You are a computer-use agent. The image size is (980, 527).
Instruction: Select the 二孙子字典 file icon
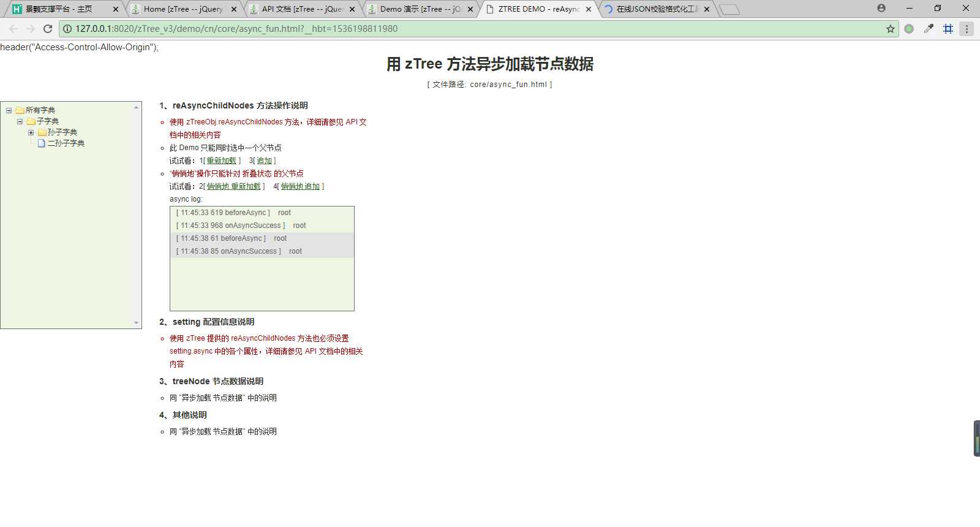(42, 143)
